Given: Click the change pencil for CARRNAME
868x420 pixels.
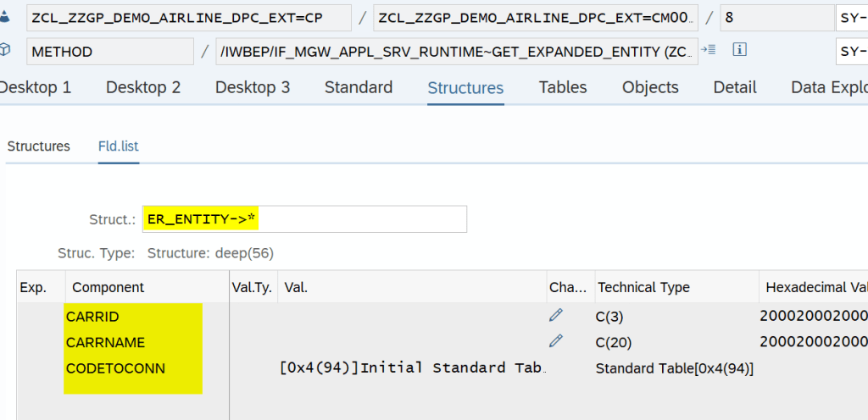Looking at the screenshot, I should click(x=555, y=342).
